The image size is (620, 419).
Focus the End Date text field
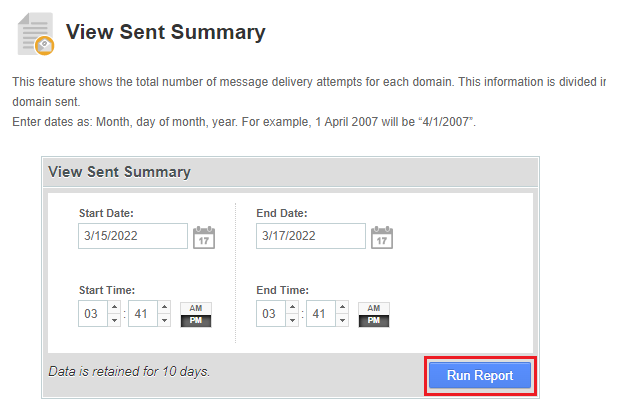click(x=310, y=236)
